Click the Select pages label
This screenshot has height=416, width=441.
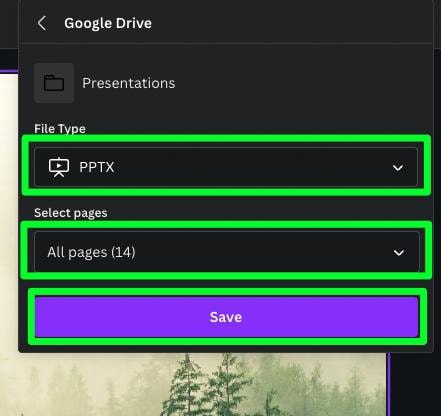pyautogui.click(x=71, y=213)
